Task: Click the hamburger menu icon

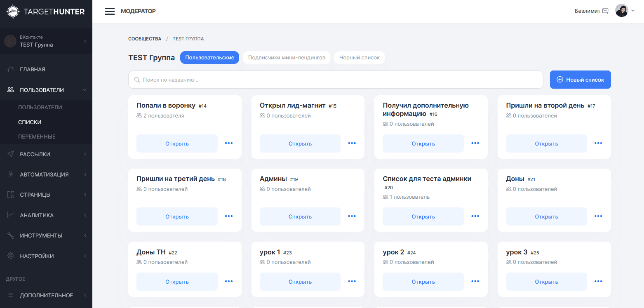Action: click(x=110, y=12)
